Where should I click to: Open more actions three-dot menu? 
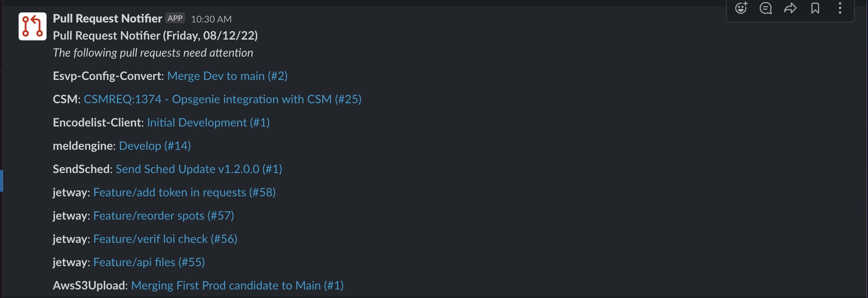pos(840,8)
